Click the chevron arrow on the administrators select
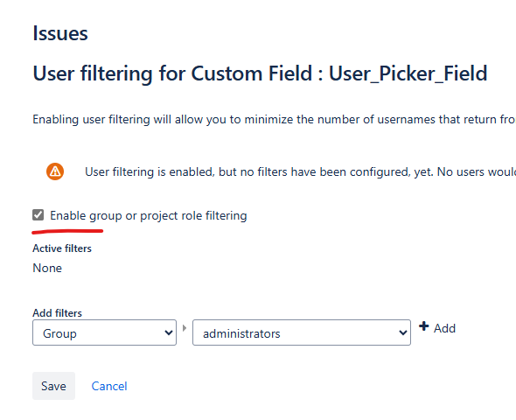 pos(403,333)
